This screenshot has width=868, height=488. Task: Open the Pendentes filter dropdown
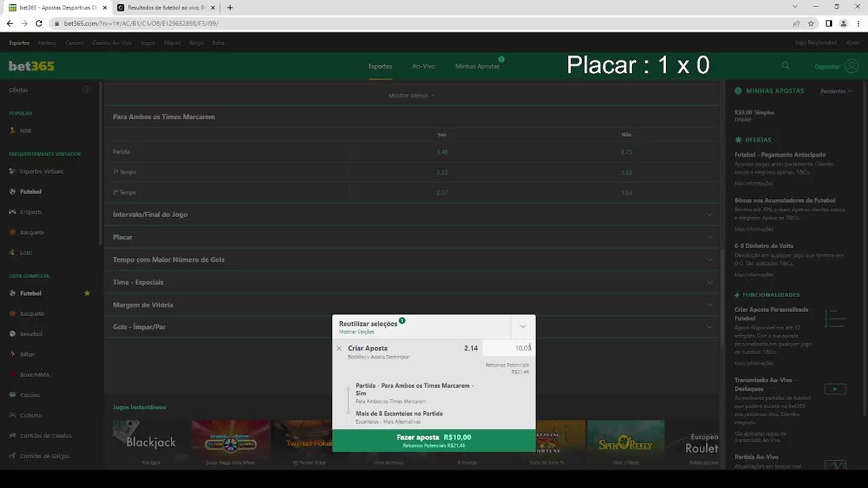point(836,91)
